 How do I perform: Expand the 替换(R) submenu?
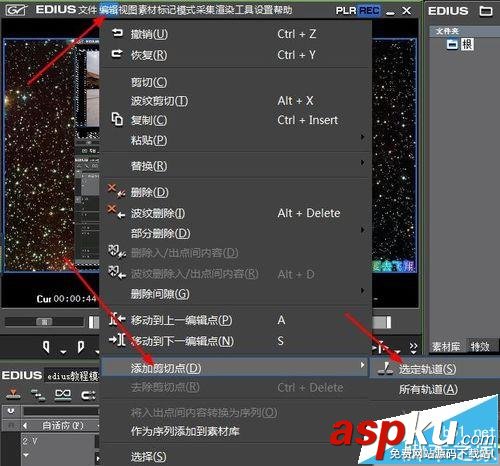(362, 163)
